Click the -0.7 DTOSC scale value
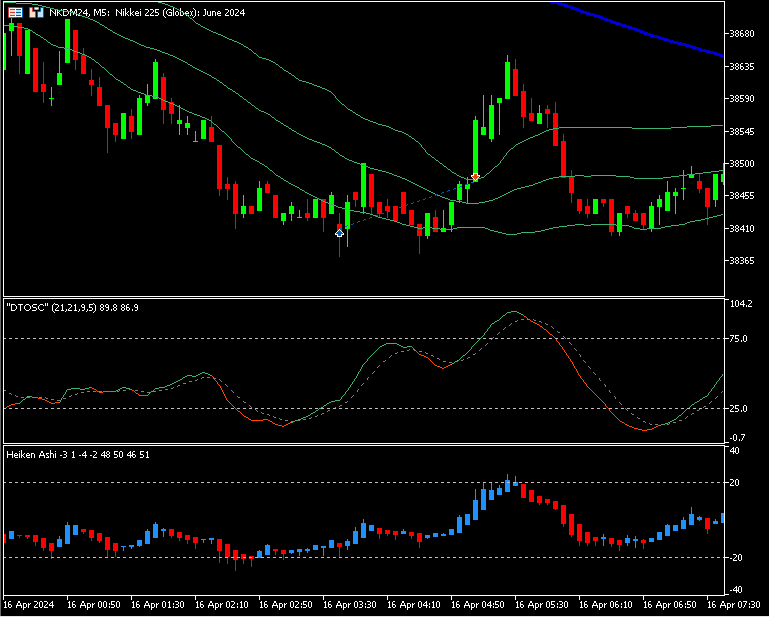This screenshot has height=617, width=769. coord(739,437)
